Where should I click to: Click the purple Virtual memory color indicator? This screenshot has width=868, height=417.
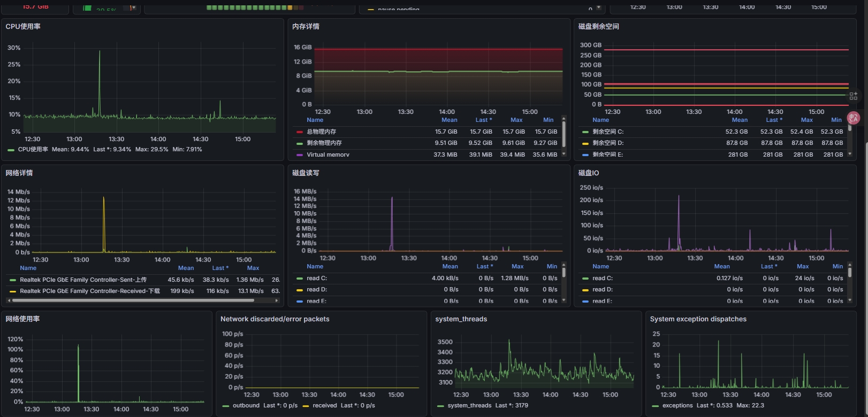point(300,155)
